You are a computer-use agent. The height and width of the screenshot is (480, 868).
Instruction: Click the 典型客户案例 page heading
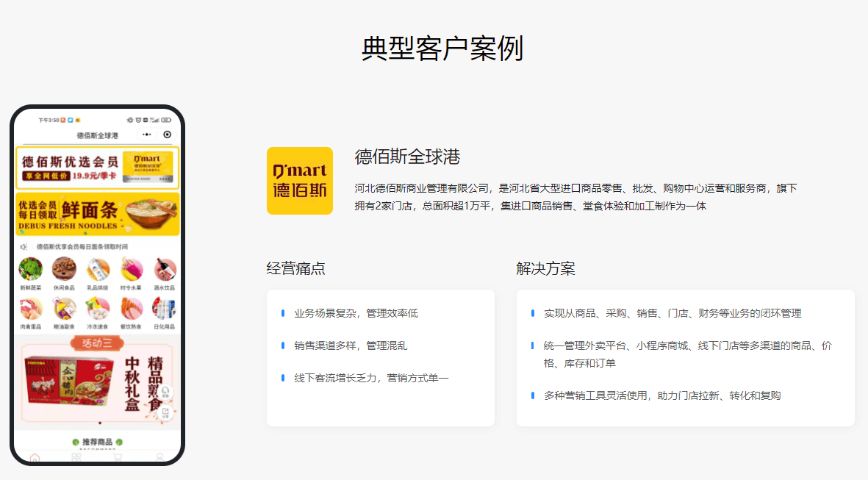442,49
